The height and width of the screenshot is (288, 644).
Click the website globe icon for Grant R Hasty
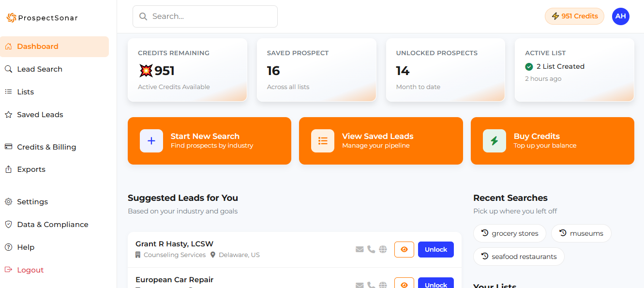(x=383, y=249)
